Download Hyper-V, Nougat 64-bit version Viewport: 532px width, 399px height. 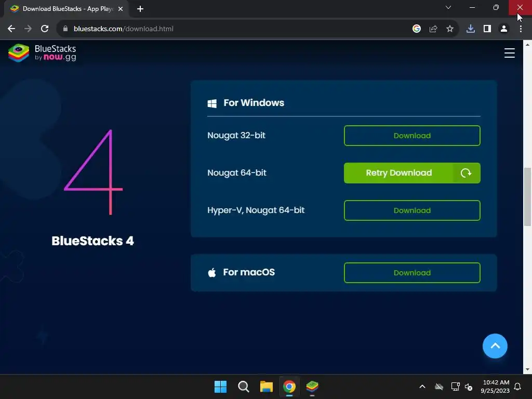412,210
